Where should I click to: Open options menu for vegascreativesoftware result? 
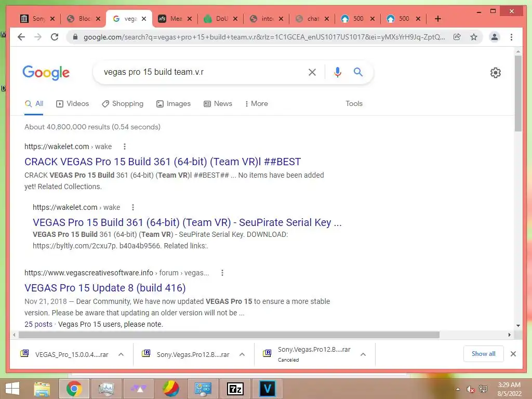click(x=222, y=273)
